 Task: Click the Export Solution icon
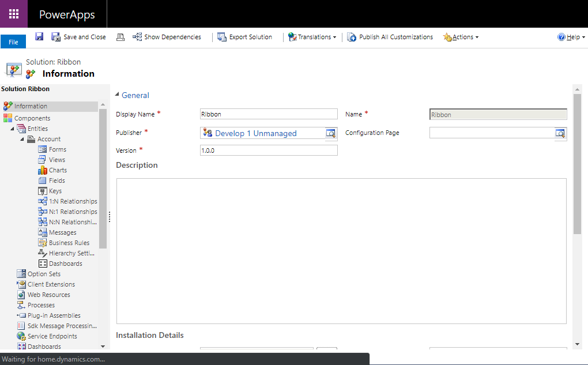[221, 37]
